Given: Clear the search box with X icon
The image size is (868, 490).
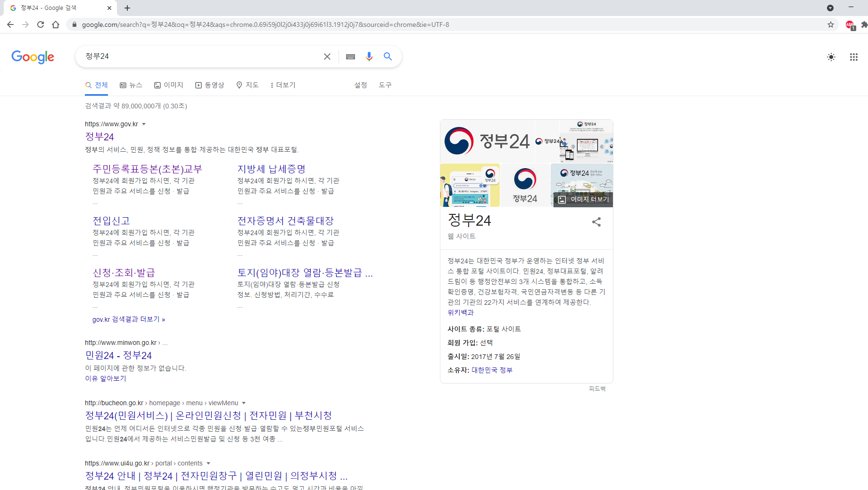Looking at the screenshot, I should coord(327,57).
